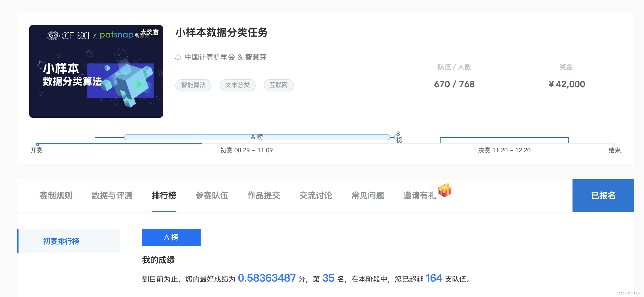
Task: Open the 交流讨论 tab
Action: click(316, 196)
